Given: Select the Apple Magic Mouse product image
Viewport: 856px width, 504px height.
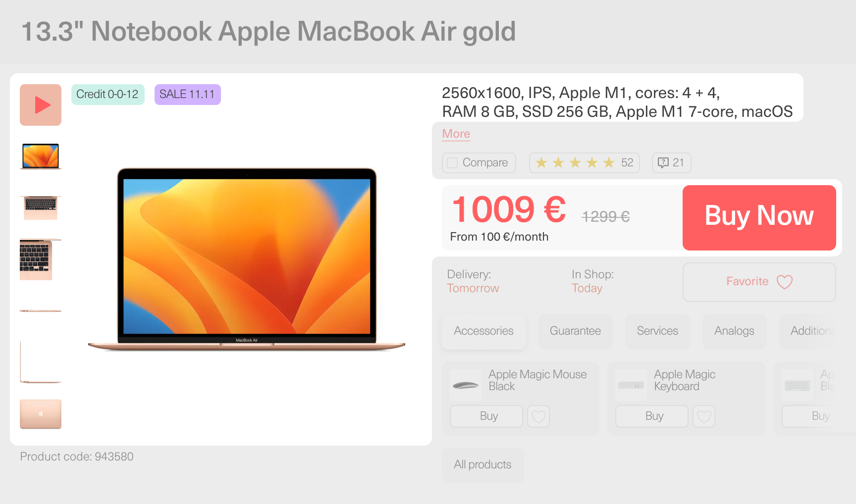Looking at the screenshot, I should tap(466, 385).
